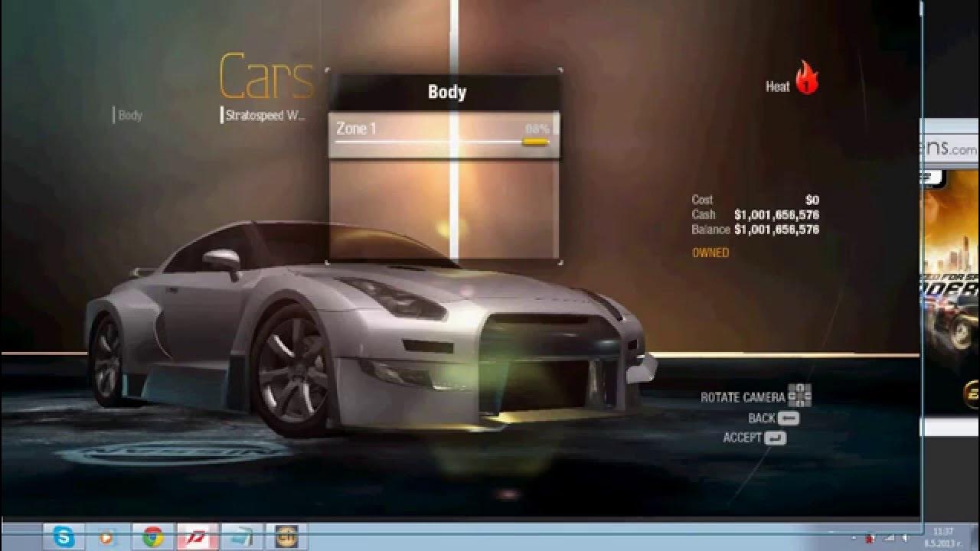Open the light-blue taskbar application icon
980x551 pixels.
coord(242,537)
